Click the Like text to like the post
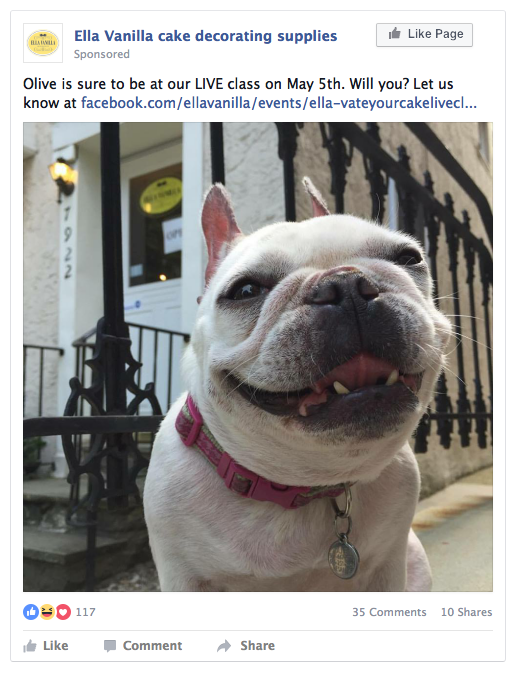Image resolution: width=516 pixels, height=683 pixels. [x=56, y=646]
